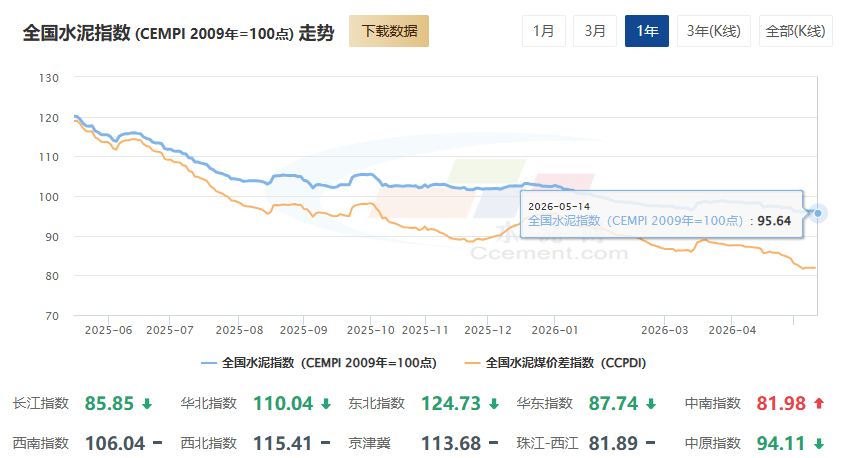Open the 珠江-西江 index 81.89
The height and width of the screenshot is (458, 844).
point(613,443)
